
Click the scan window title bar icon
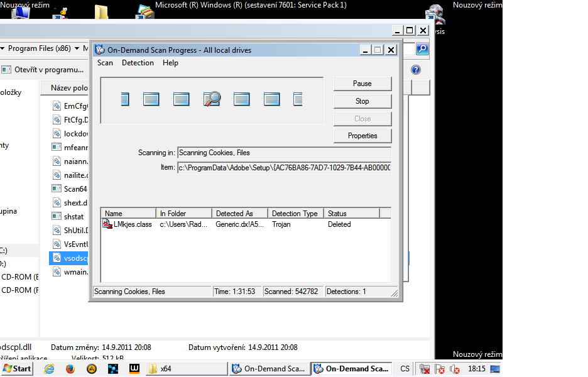100,50
